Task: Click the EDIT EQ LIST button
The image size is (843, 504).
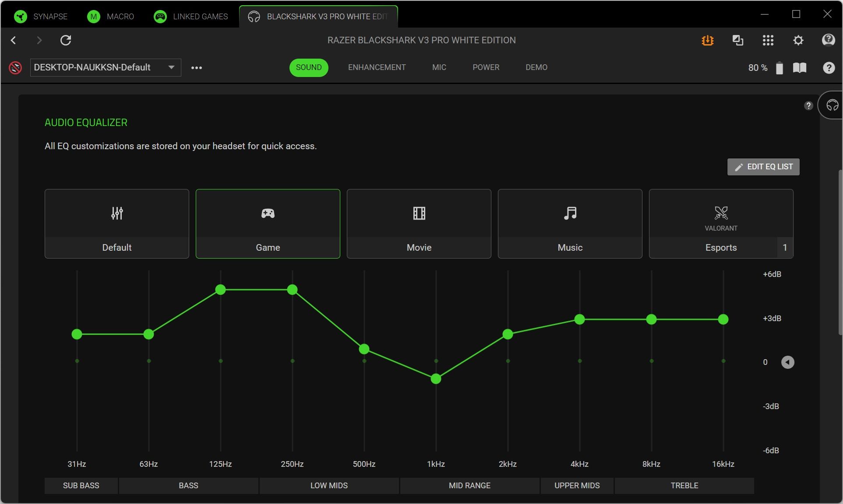Action: click(x=763, y=167)
